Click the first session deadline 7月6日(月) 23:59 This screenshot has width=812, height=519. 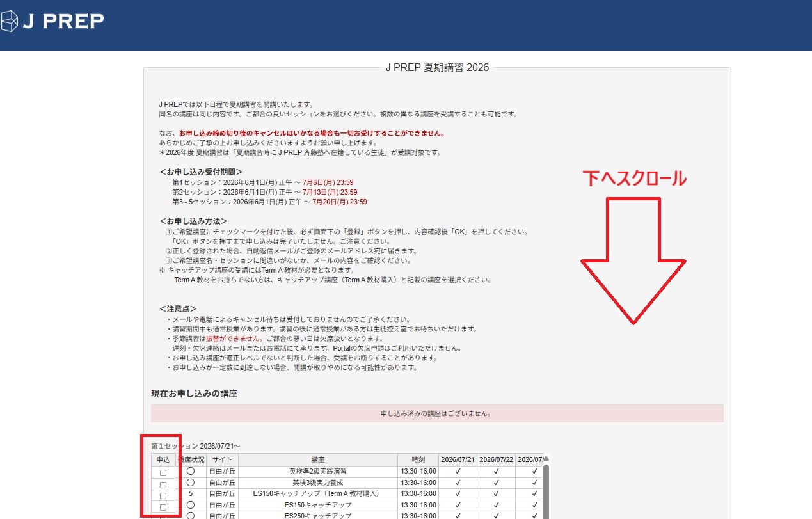[x=328, y=182]
